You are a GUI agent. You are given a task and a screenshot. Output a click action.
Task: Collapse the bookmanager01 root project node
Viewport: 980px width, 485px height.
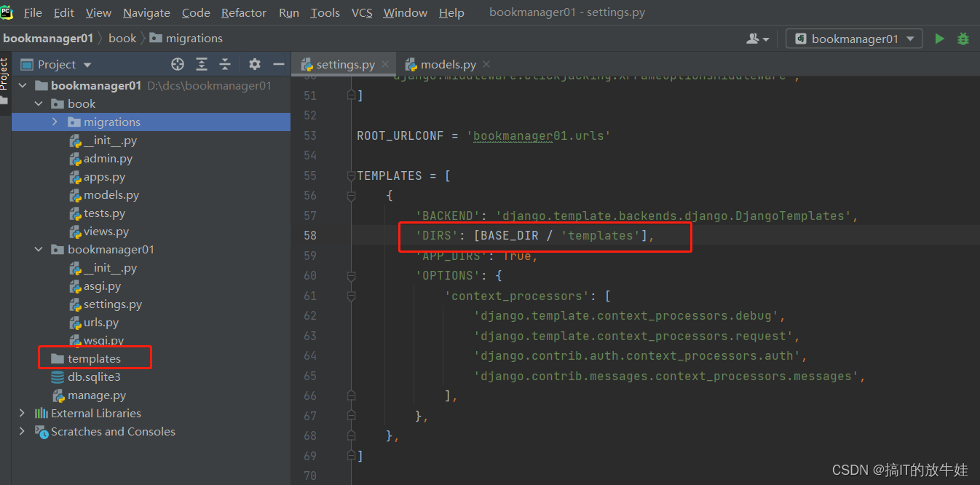(x=22, y=85)
